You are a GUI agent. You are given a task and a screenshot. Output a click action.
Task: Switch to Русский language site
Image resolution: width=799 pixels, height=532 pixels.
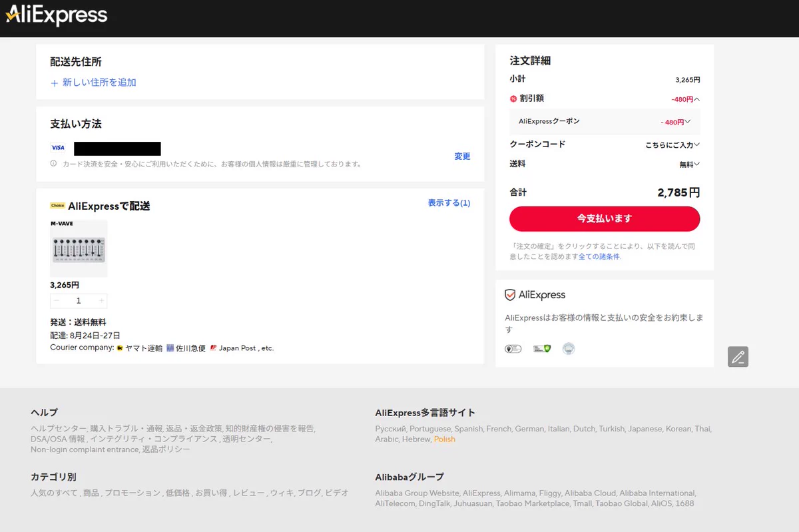point(390,429)
